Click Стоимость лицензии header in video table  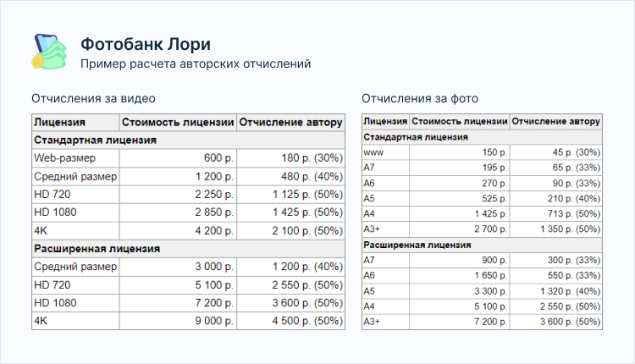tap(177, 121)
